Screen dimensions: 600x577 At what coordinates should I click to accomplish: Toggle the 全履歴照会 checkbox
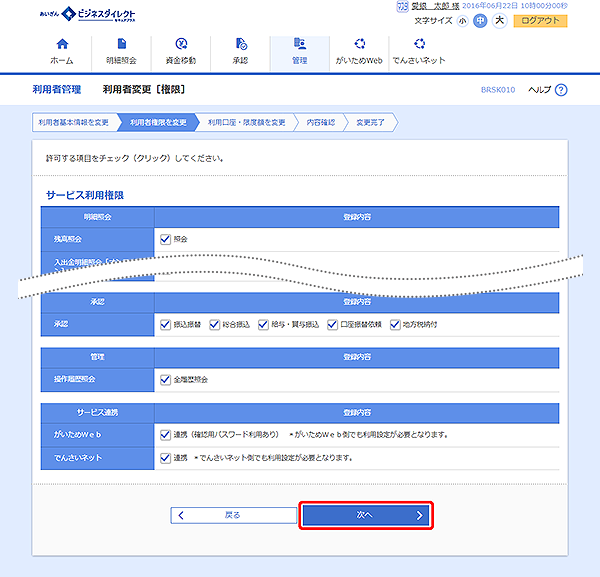(165, 380)
